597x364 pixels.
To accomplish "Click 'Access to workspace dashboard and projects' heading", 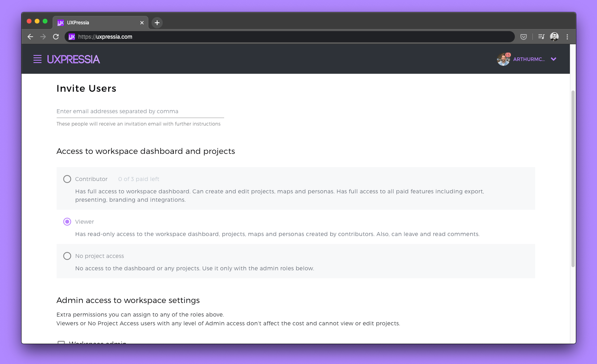I will (146, 151).
